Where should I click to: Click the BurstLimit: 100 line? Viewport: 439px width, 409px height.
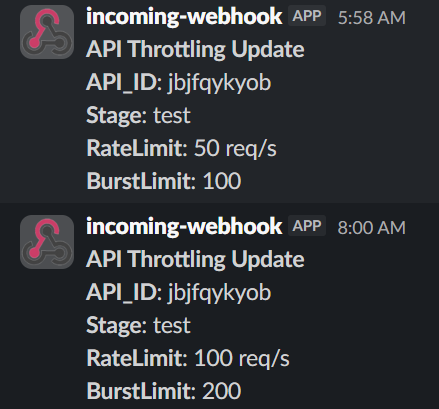(x=164, y=181)
